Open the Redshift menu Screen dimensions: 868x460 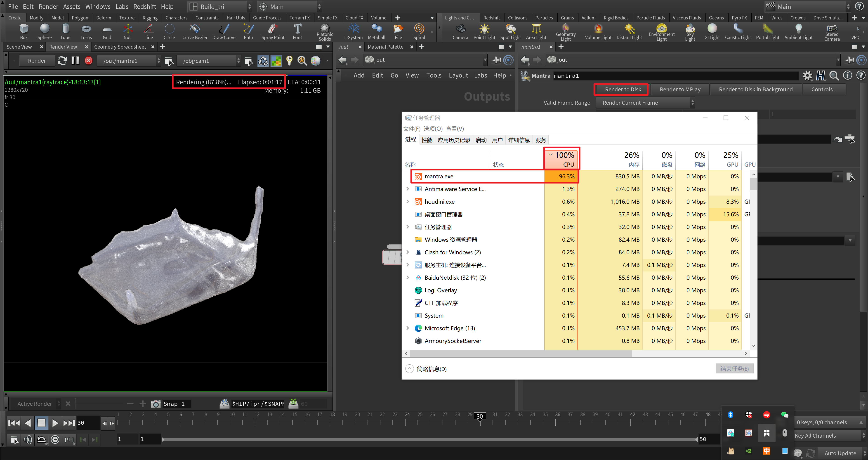click(x=145, y=6)
